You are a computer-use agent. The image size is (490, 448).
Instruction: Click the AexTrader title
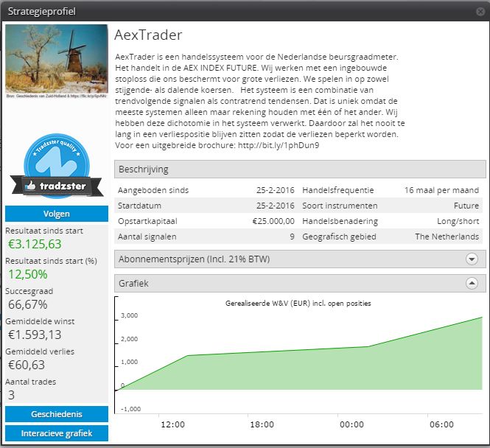[148, 35]
